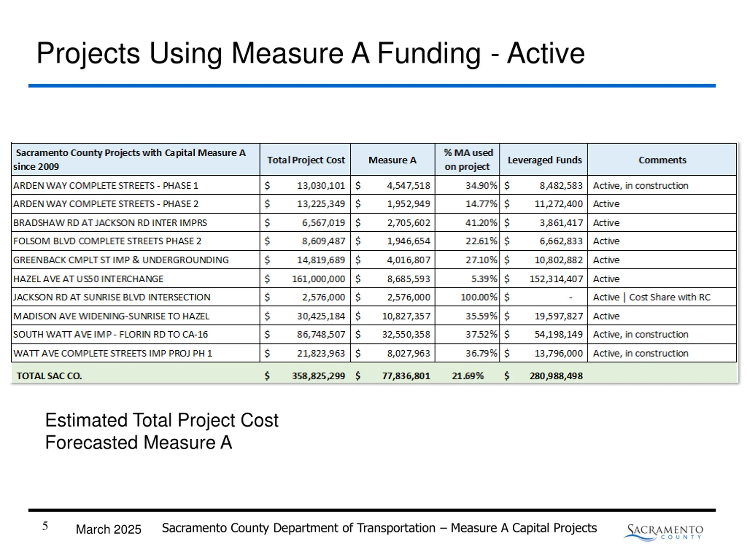Click 'Forecasted Measure A' text
Viewport: 747px width, 560px height.
139,442
